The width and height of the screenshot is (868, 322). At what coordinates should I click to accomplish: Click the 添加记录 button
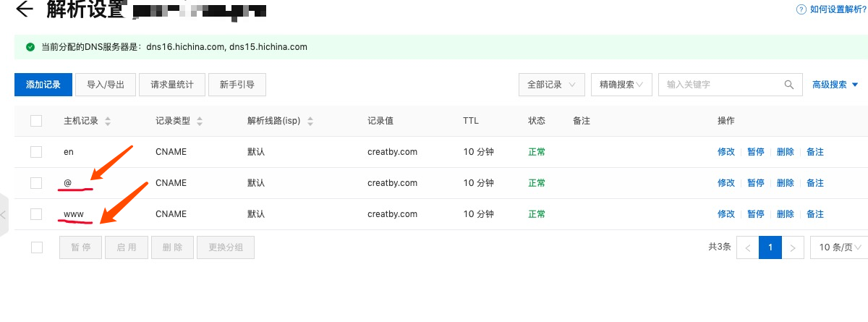43,85
